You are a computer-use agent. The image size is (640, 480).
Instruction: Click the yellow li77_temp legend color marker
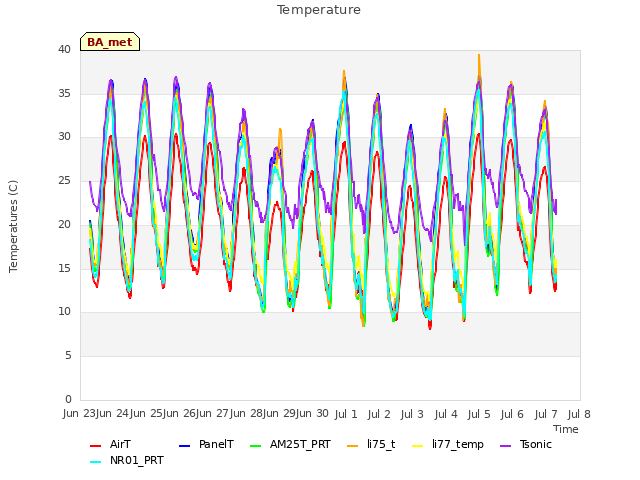(418, 445)
